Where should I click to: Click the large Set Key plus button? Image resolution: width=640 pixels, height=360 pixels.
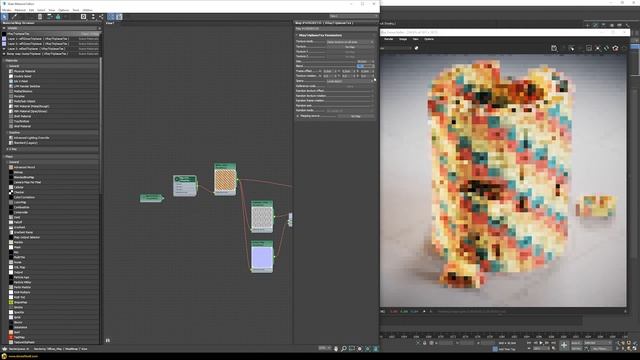point(564,345)
